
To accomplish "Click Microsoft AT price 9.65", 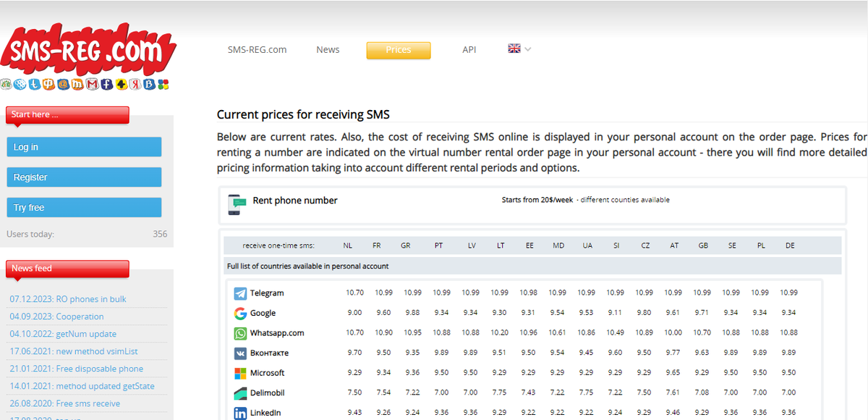I will pos(673,372).
